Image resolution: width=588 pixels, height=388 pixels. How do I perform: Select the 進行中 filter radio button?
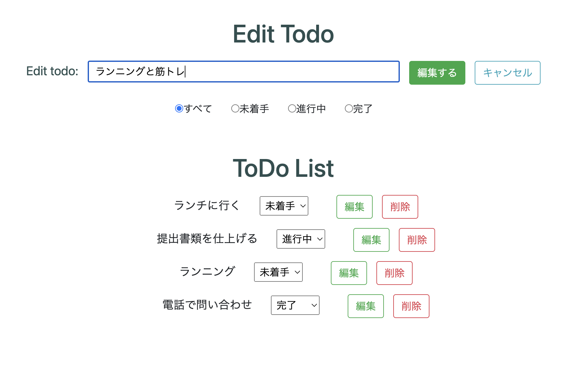point(292,108)
